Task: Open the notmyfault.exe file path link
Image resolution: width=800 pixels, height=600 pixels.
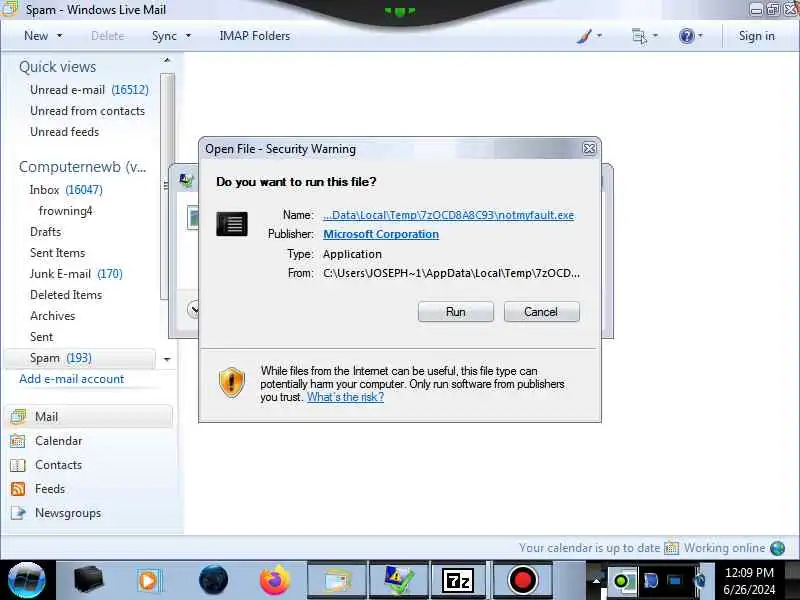Action: tap(448, 215)
